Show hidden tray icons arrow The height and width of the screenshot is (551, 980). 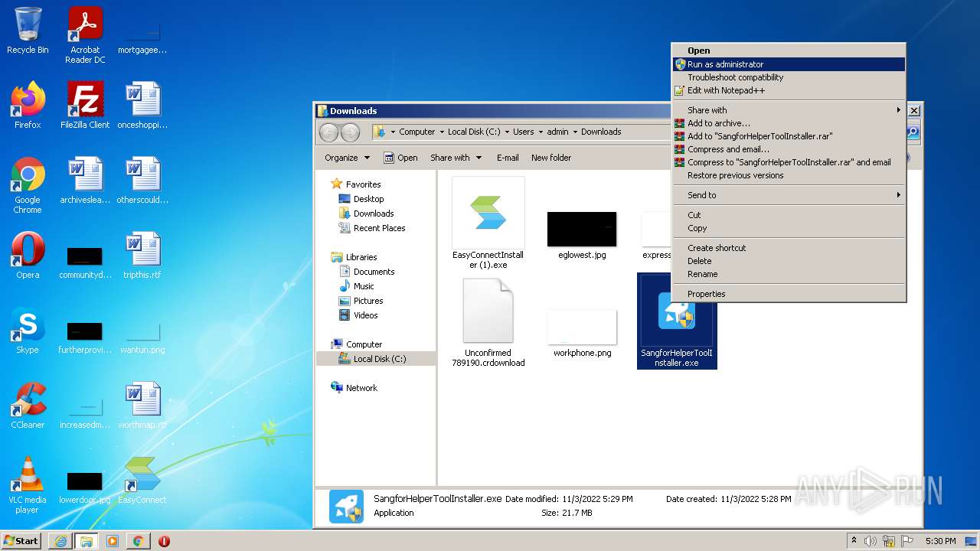(854, 541)
